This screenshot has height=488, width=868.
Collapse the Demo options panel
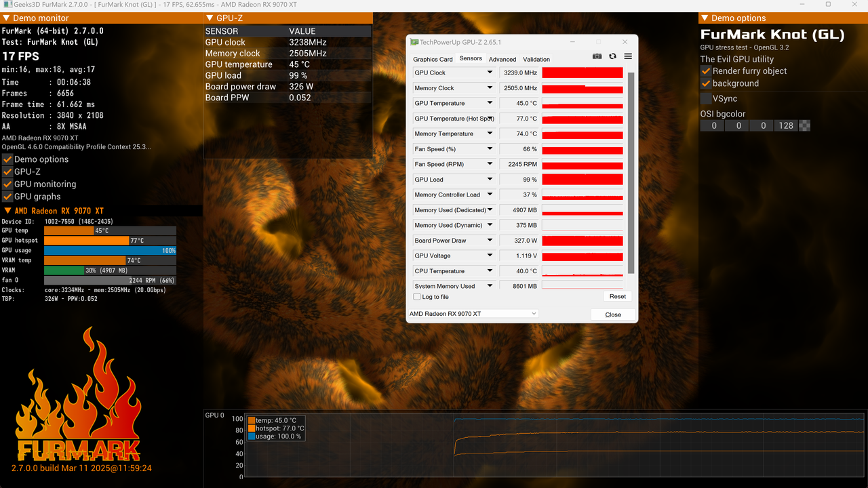click(x=705, y=18)
